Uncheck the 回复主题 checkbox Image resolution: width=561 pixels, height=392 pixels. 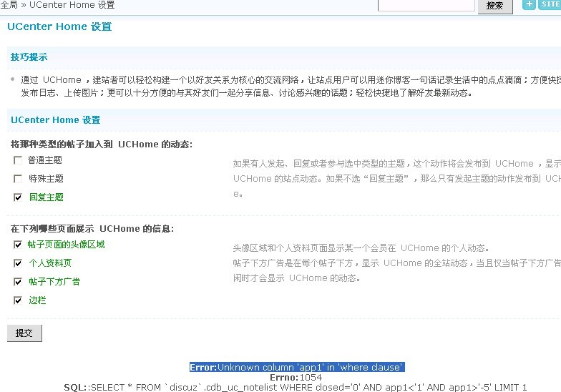(x=17, y=197)
